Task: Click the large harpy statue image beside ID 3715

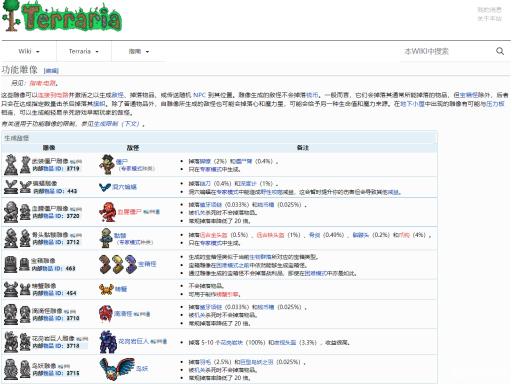Action: point(11,369)
